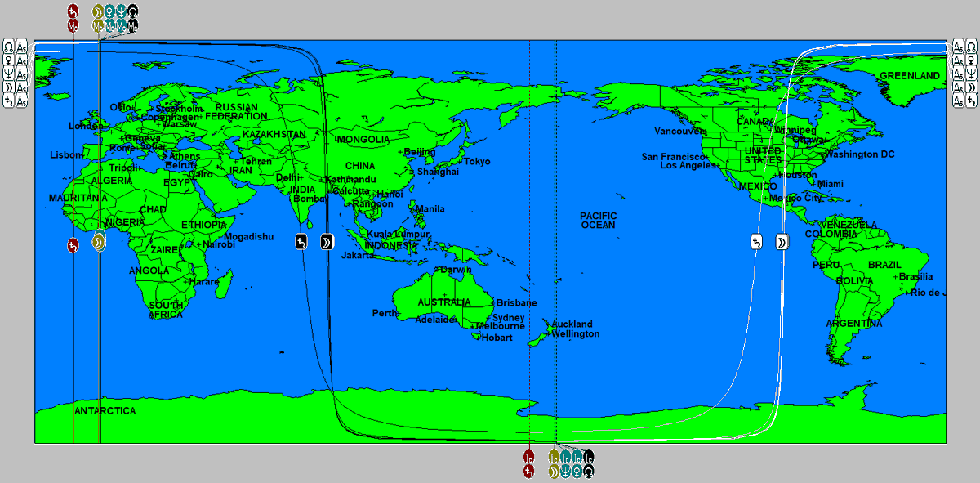
Task: Select the Moon As label on the left edge
Action: point(16,87)
